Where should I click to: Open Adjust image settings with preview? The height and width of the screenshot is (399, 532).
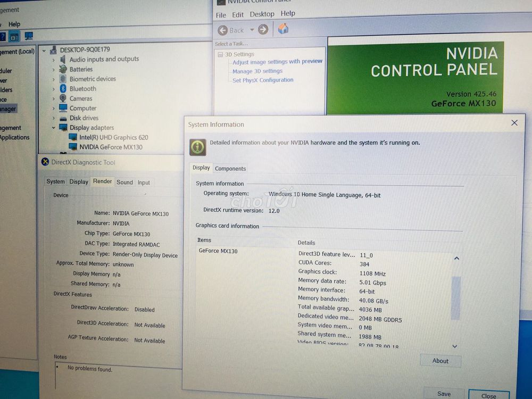(x=277, y=62)
